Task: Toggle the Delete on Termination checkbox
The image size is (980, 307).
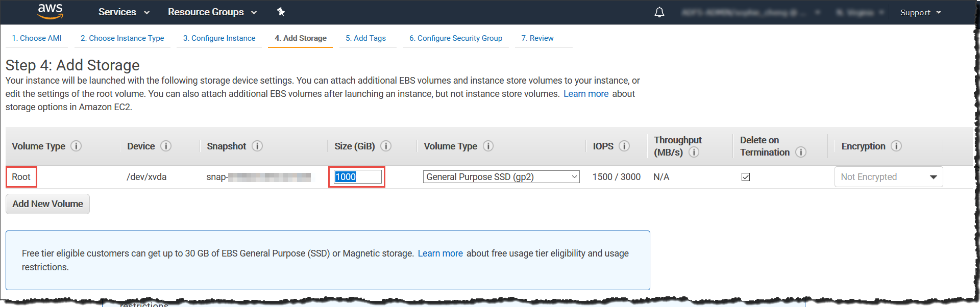Action: pos(746,177)
